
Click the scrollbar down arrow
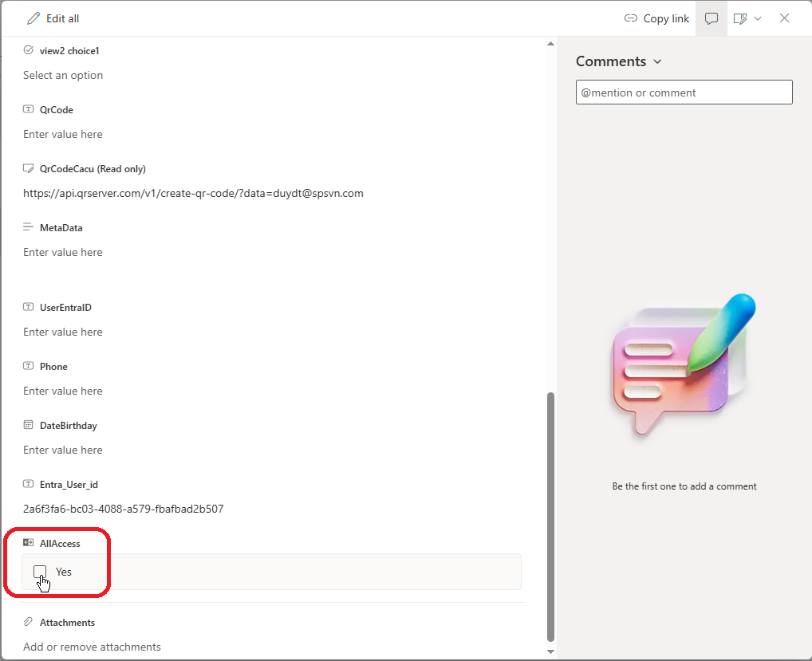point(550,651)
